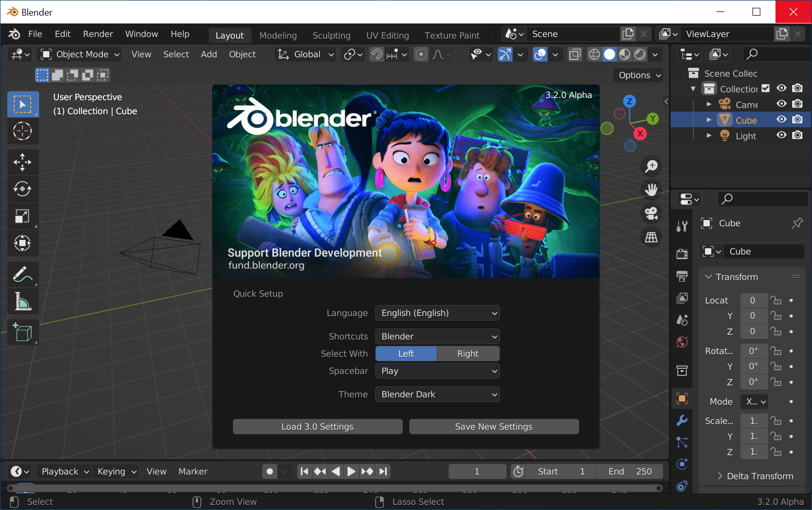Open Global transform orientation dropdown

tap(305, 54)
